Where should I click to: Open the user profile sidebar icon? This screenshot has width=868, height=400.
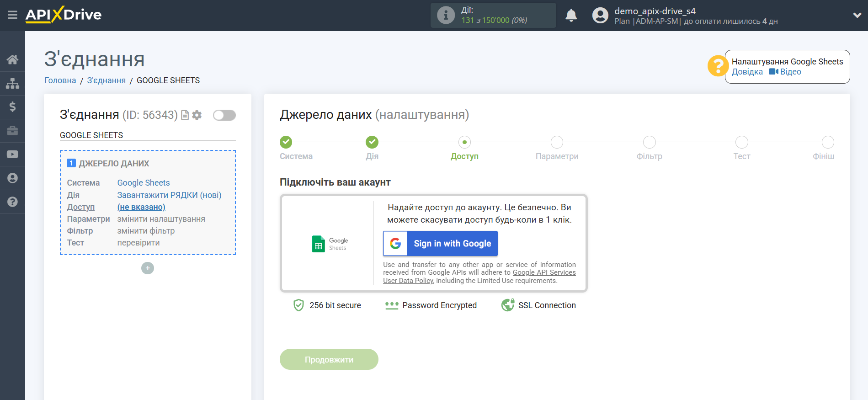(x=12, y=178)
